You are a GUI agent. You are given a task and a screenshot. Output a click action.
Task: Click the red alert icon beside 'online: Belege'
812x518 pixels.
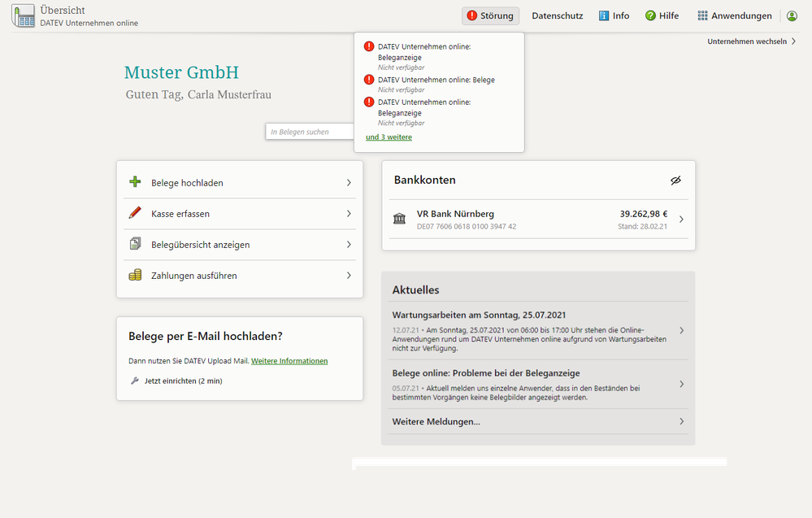[369, 80]
